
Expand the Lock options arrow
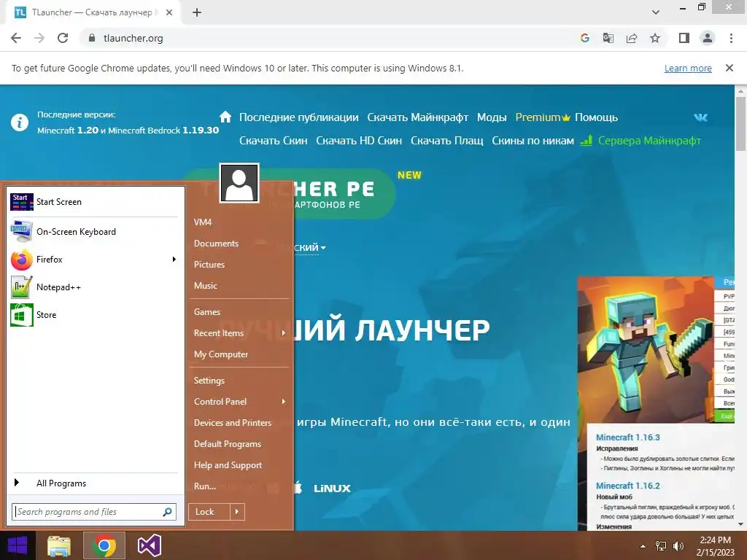pyautogui.click(x=237, y=512)
